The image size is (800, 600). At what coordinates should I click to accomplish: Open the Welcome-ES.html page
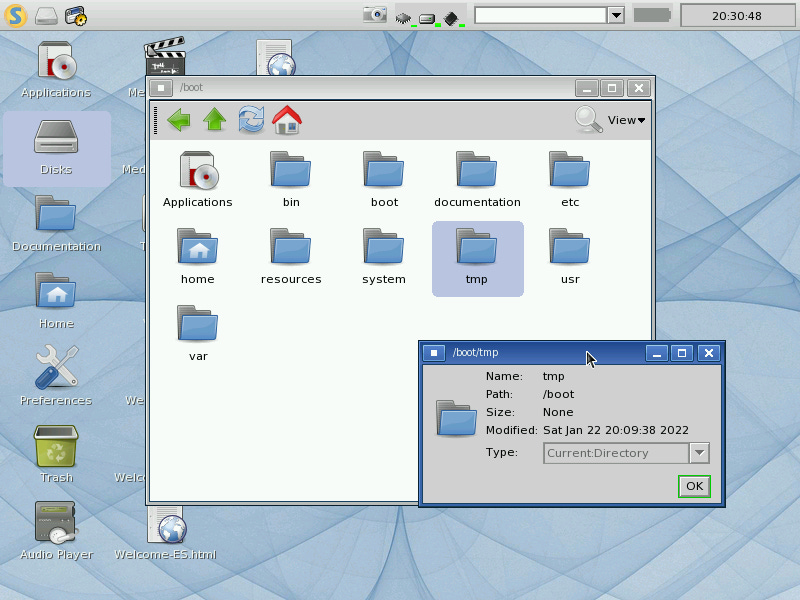click(165, 527)
